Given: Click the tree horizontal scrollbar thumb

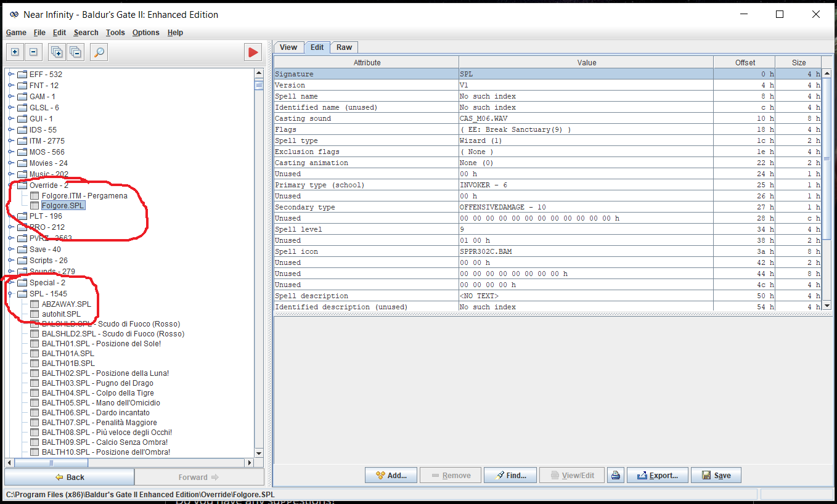Looking at the screenshot, I should pyautogui.click(x=51, y=463).
